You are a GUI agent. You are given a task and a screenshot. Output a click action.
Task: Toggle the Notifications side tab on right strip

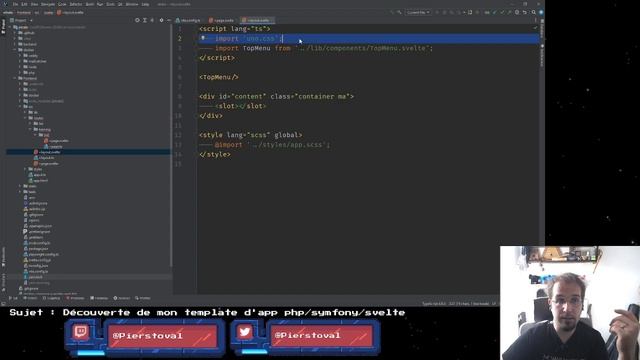(542, 56)
